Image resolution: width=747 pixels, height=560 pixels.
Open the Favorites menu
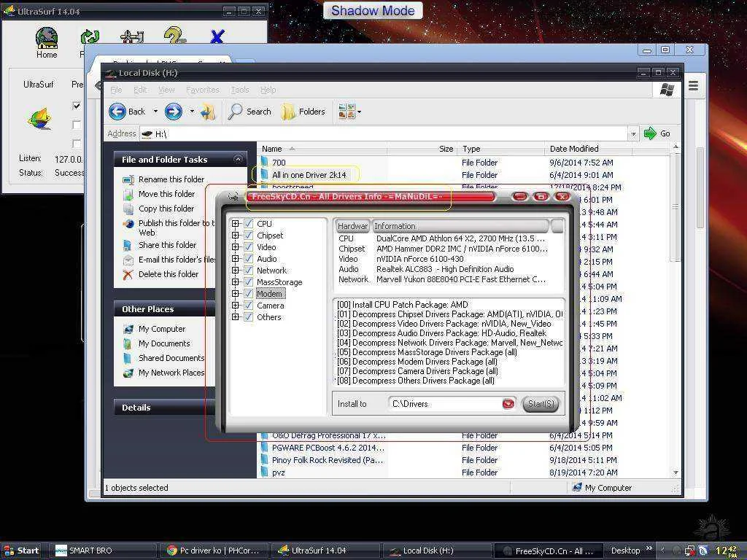click(x=203, y=90)
